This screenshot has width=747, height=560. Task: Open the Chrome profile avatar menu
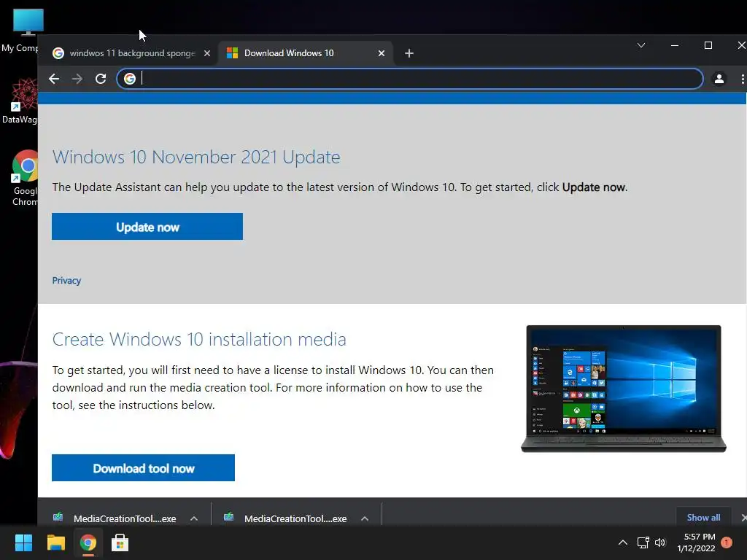tap(719, 79)
